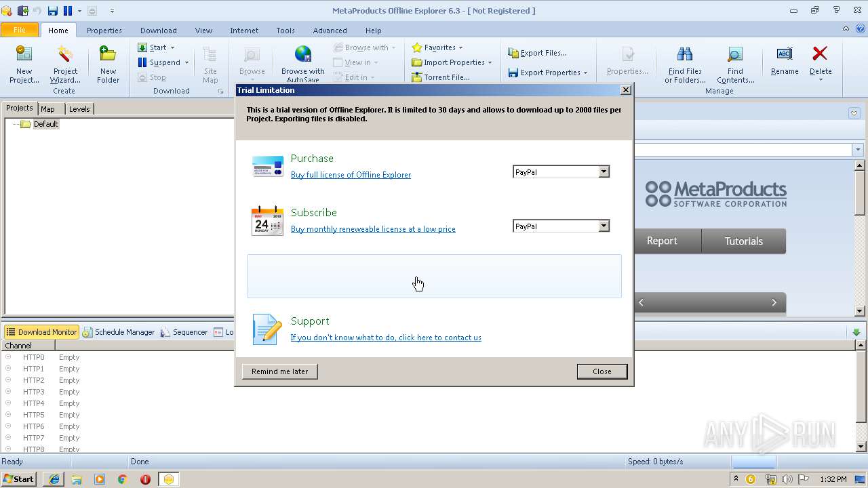Click the Start download icon
The image size is (868, 488).
(x=142, y=47)
